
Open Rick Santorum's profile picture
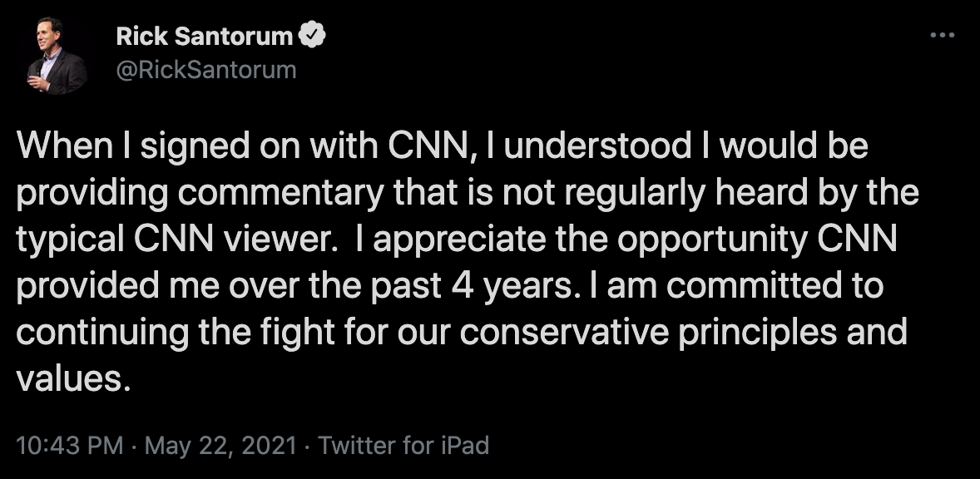[x=57, y=56]
